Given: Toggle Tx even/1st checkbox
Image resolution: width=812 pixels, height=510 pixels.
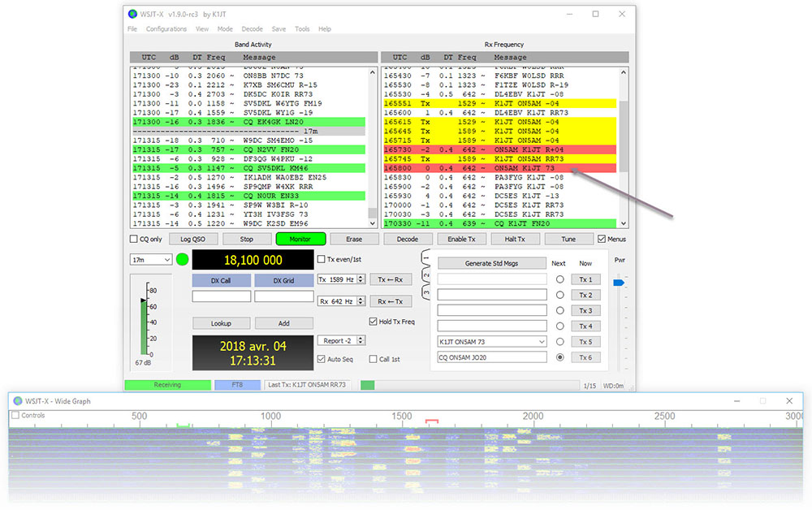Looking at the screenshot, I should pyautogui.click(x=321, y=259).
